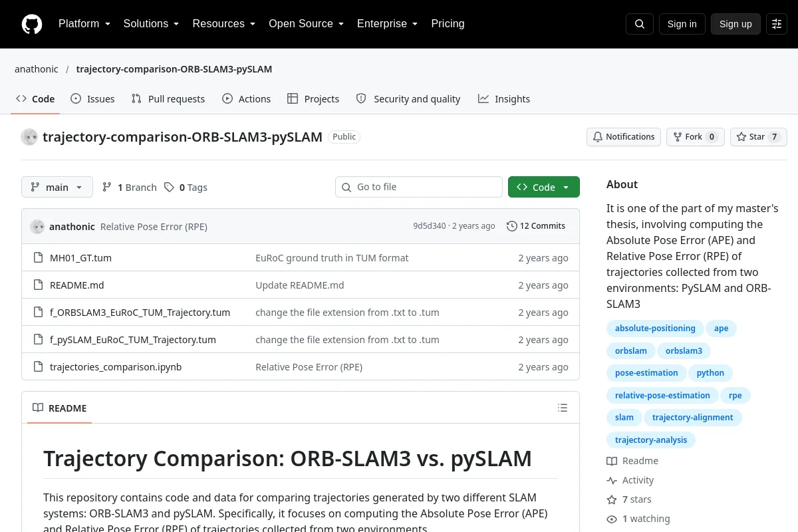Open the appearance settings icon button

click(777, 24)
